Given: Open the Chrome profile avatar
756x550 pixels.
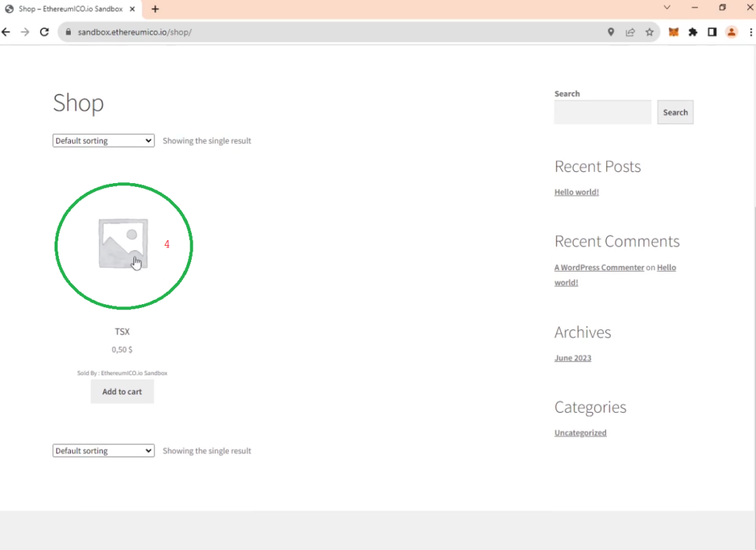Looking at the screenshot, I should click(x=732, y=32).
